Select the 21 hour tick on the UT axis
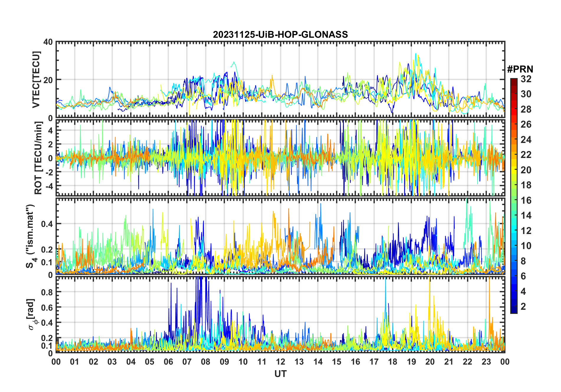Image resolution: width=561 pixels, height=392 pixels. click(x=449, y=362)
